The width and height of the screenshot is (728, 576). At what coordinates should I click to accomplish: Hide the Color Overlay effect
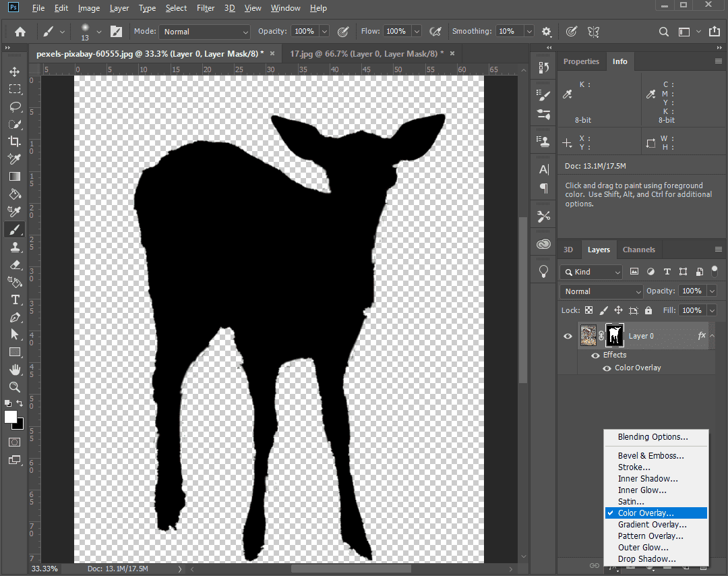click(606, 368)
